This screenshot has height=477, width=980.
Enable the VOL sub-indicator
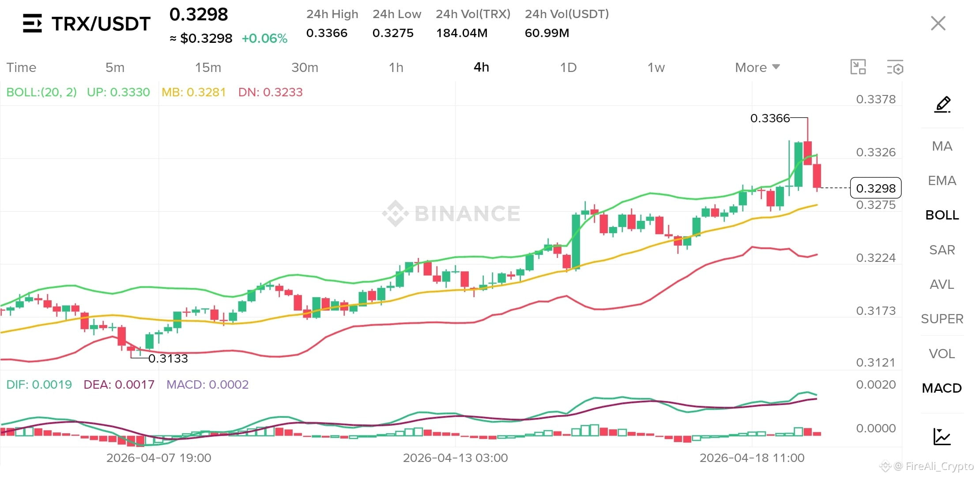[942, 353]
